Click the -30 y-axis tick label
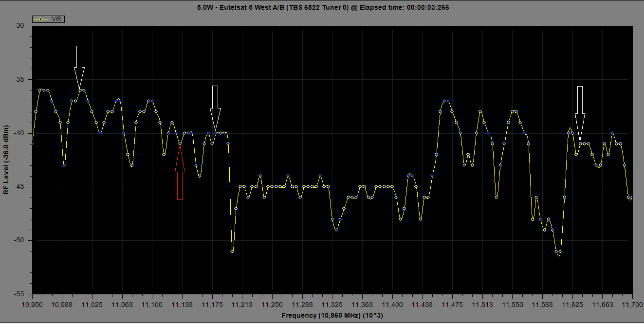 point(20,26)
